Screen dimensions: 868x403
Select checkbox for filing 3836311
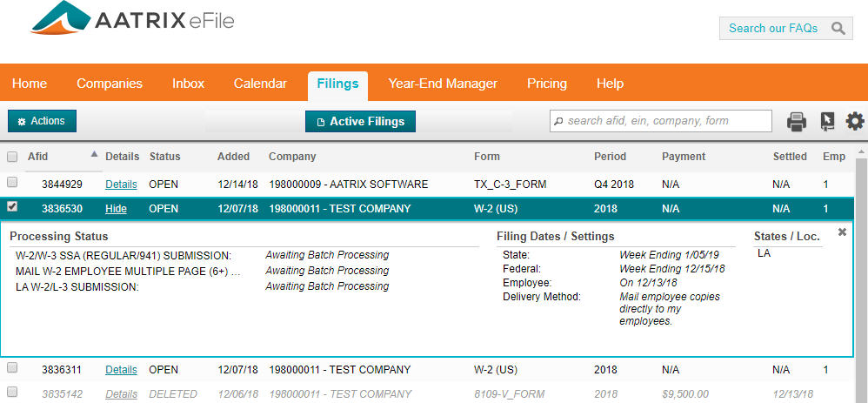click(x=12, y=368)
